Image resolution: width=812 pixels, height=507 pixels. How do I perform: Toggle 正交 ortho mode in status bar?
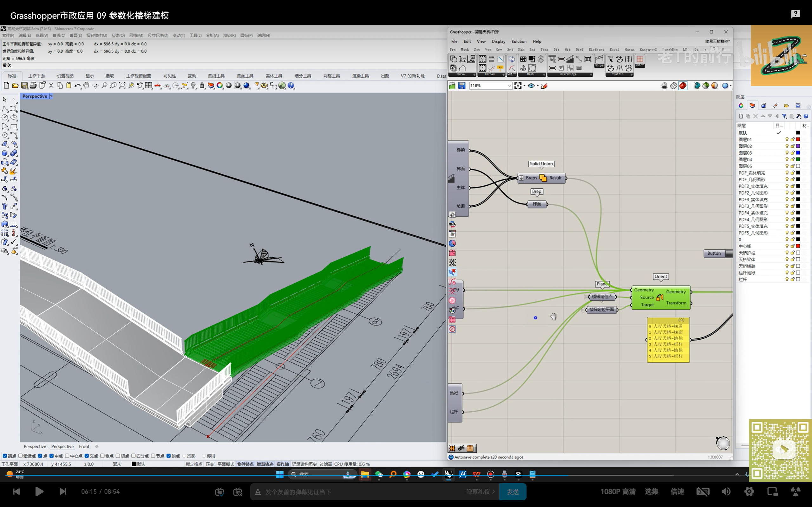tap(210, 464)
